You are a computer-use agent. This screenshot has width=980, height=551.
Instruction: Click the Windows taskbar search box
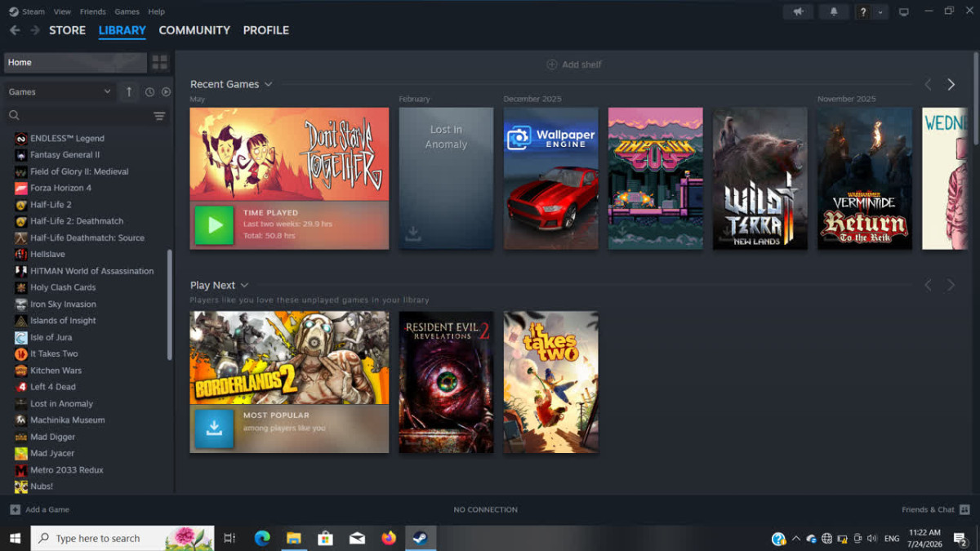tap(122, 538)
